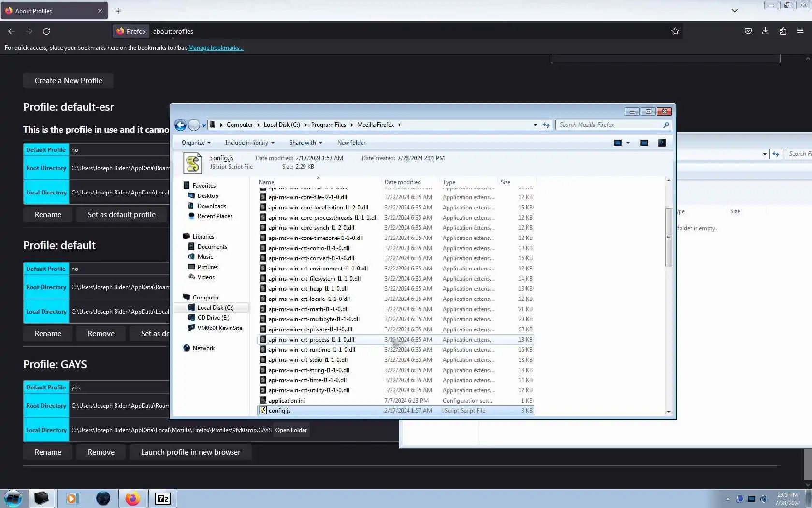Open the 7-Zip taskbar icon
812x508 pixels.
point(162,498)
